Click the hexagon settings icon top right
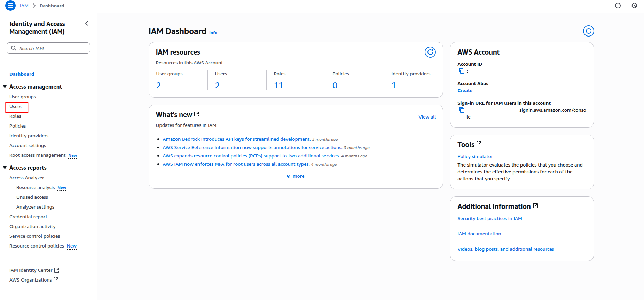This screenshot has height=300, width=644. pyautogui.click(x=634, y=6)
